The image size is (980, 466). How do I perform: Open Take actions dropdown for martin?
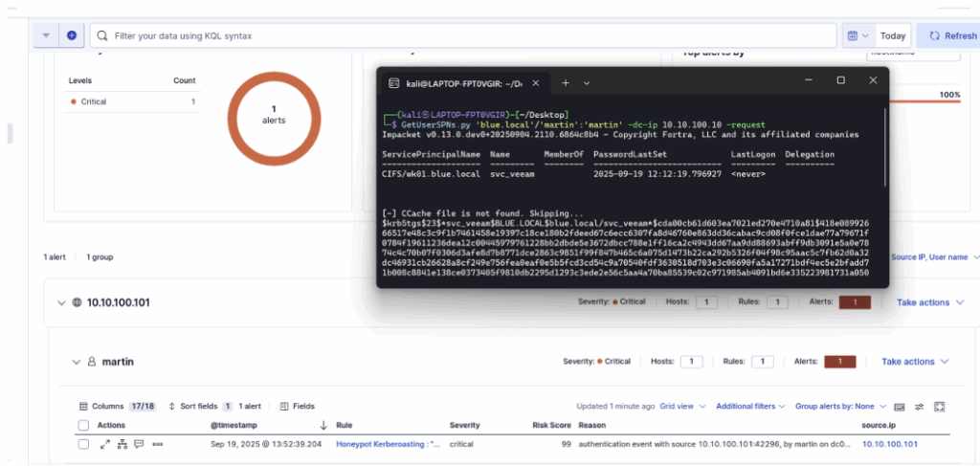point(914,362)
